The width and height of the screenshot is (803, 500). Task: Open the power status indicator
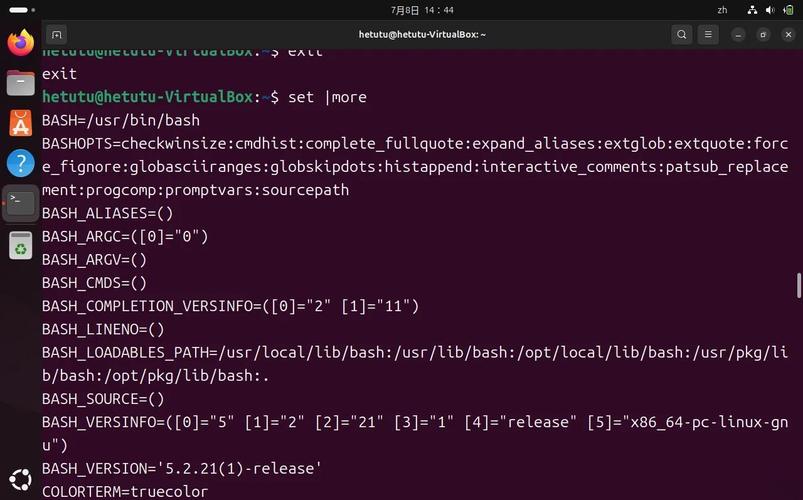click(788, 10)
